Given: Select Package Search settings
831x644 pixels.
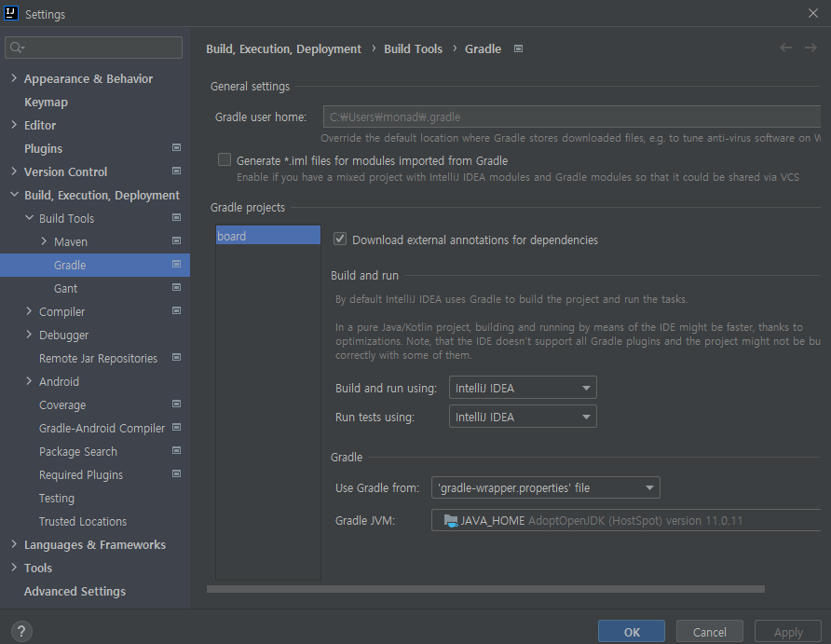Looking at the screenshot, I should pyautogui.click(x=78, y=452).
